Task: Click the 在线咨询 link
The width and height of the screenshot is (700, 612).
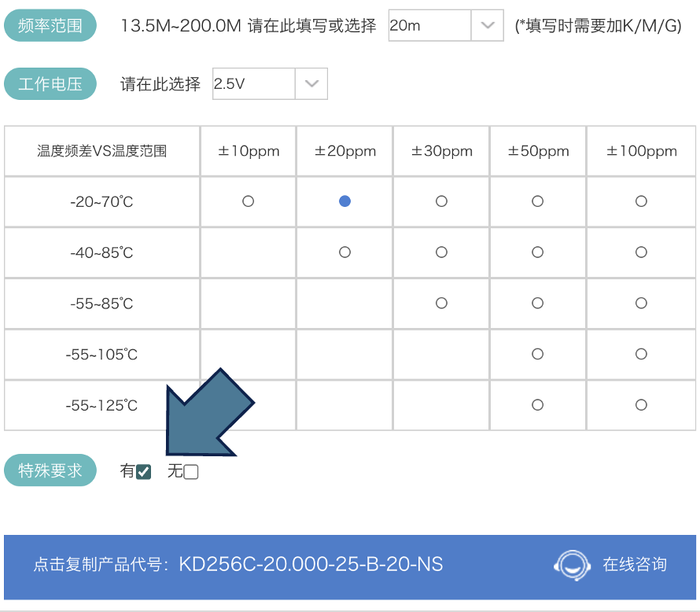Action: 635,564
